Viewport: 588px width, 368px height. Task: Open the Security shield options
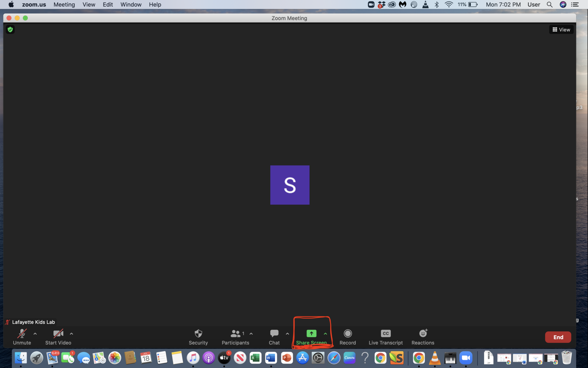pos(198,337)
